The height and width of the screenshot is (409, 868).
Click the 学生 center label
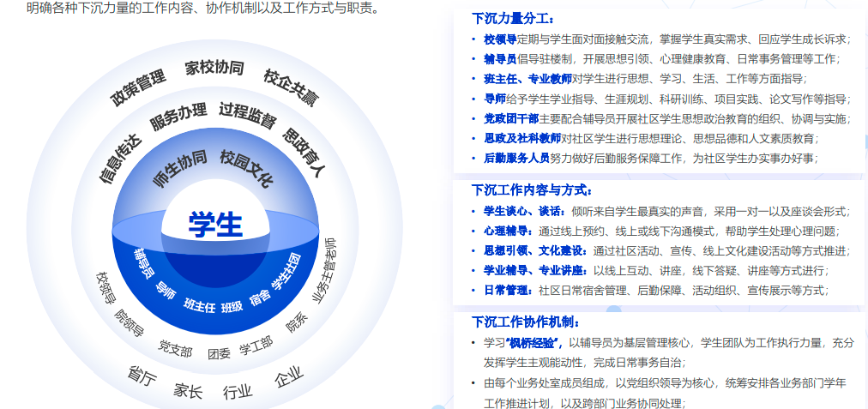(x=215, y=224)
